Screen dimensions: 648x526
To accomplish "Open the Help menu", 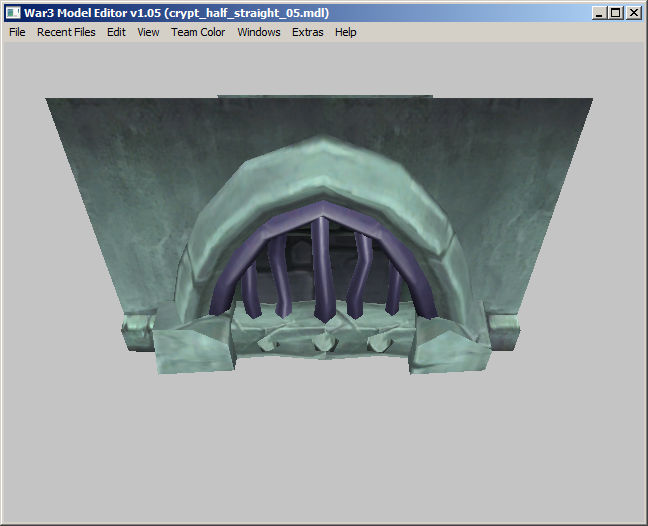I will click(x=345, y=32).
